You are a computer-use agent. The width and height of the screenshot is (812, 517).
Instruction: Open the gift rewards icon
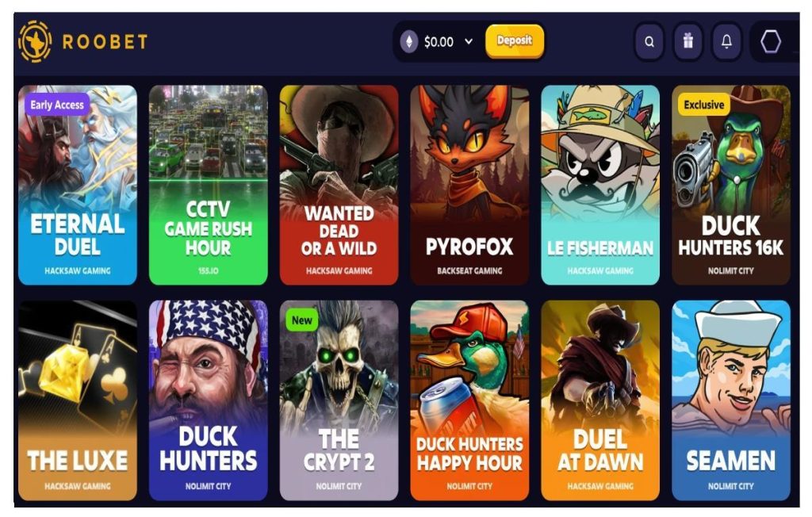(x=688, y=41)
